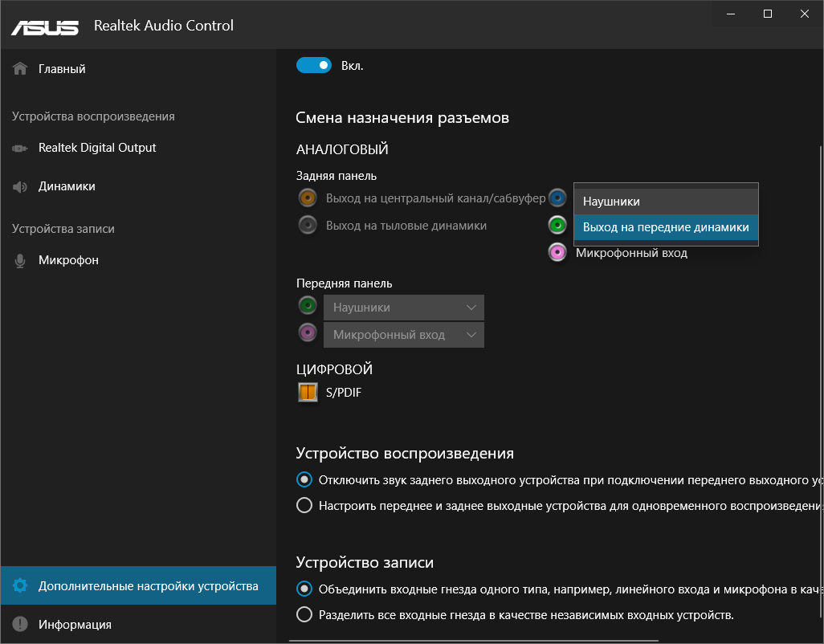Turn off the Вкл. toggle switch
Screen dimensions: 824x644
pyautogui.click(x=314, y=65)
